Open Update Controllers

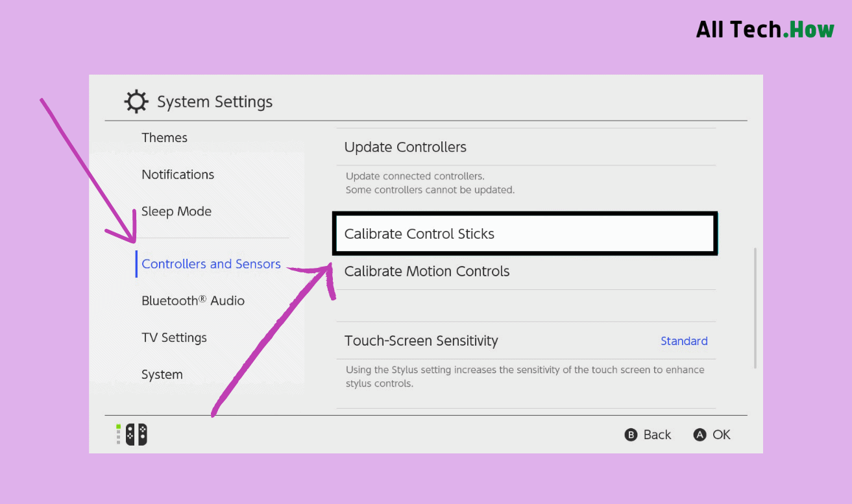point(405,147)
